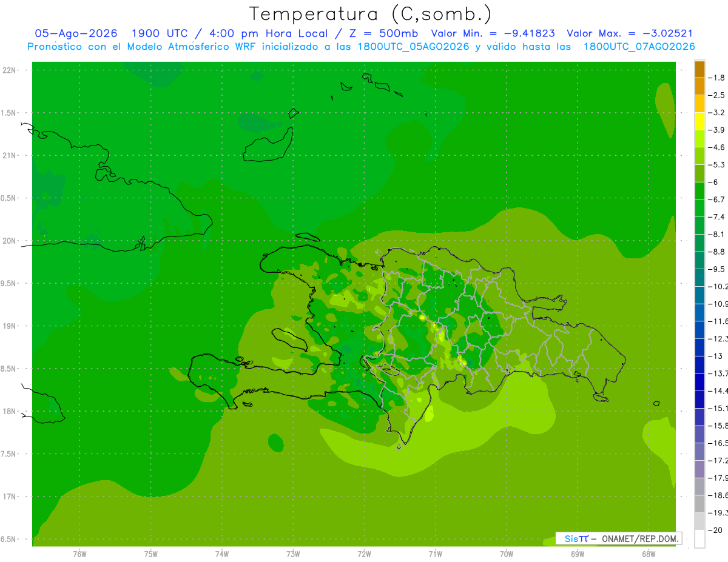Image resolution: width=728 pixels, height=562 pixels.
Task: Click legend swatch between -6 and -6.7
Action: pos(699,190)
